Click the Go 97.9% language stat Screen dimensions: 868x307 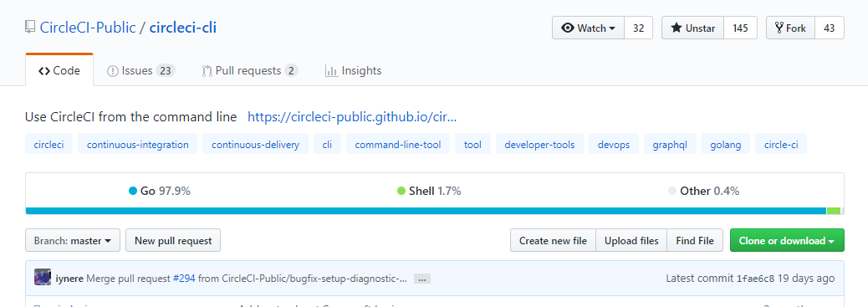[160, 192]
